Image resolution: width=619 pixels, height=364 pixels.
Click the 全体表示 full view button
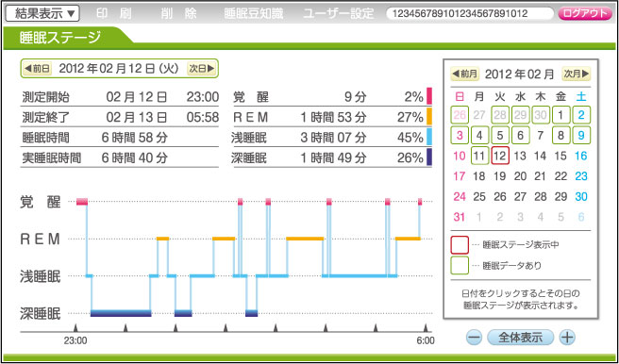[521, 338]
